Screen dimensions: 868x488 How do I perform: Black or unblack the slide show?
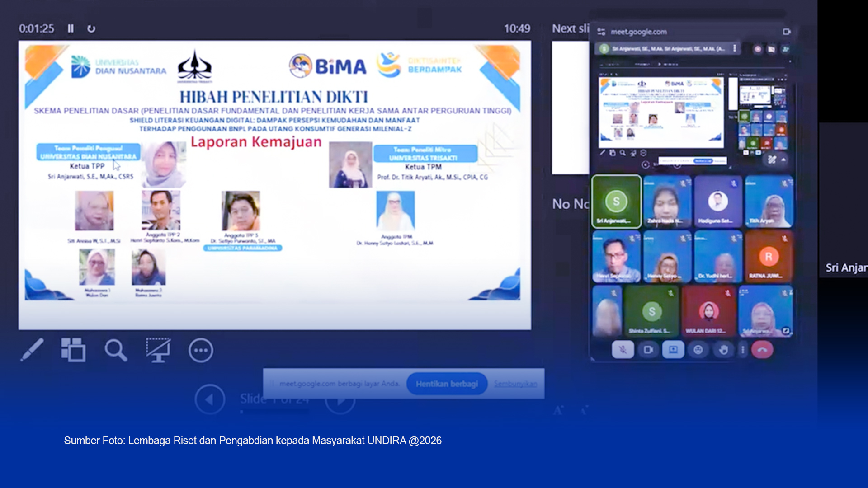(158, 350)
